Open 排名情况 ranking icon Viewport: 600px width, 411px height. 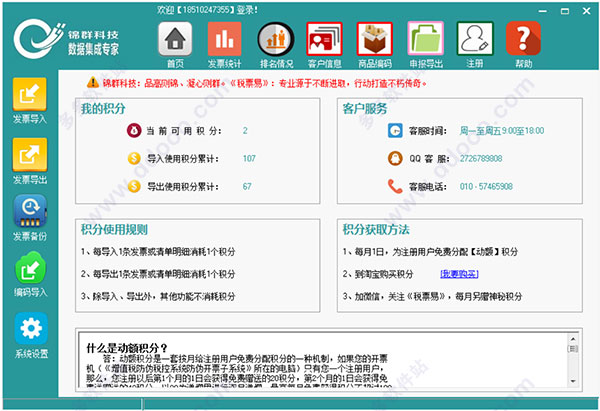click(276, 39)
